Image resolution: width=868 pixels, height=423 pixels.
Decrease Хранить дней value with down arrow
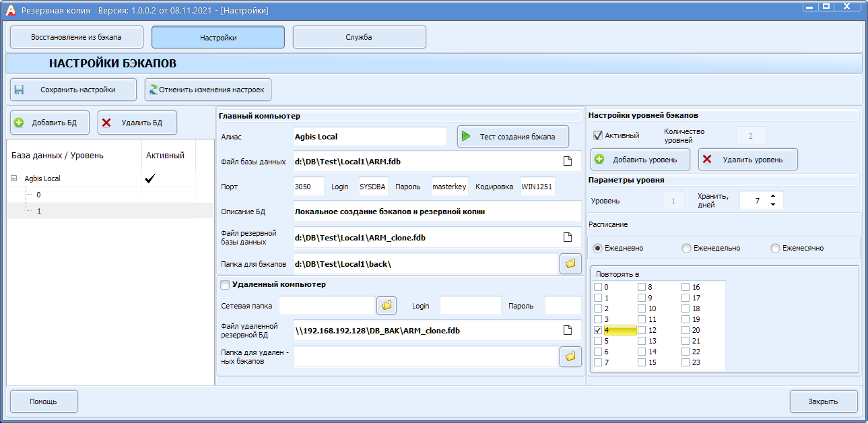click(x=773, y=204)
